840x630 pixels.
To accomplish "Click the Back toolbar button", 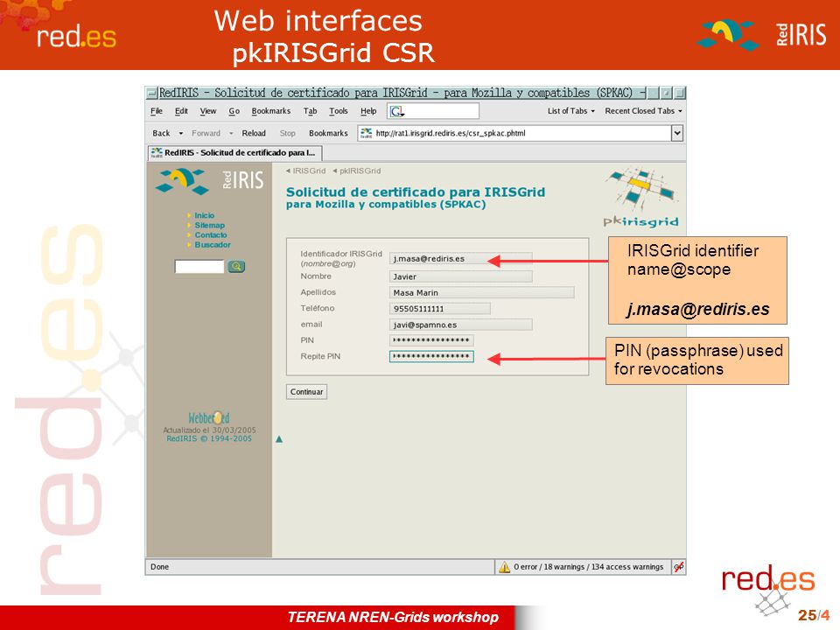I will click(x=161, y=133).
